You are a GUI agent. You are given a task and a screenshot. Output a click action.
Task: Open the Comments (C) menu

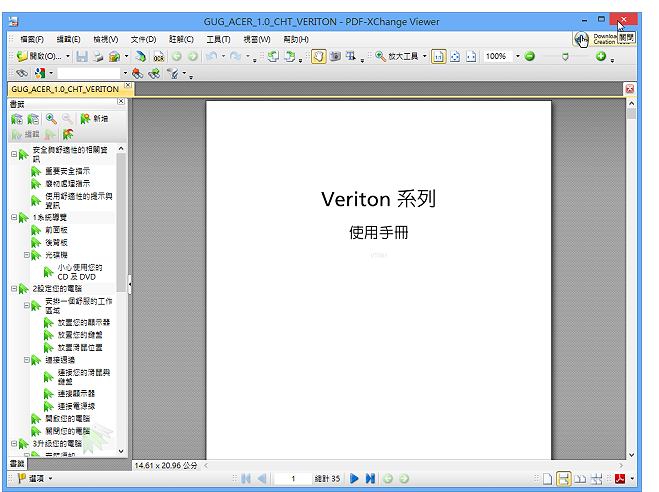click(x=181, y=39)
